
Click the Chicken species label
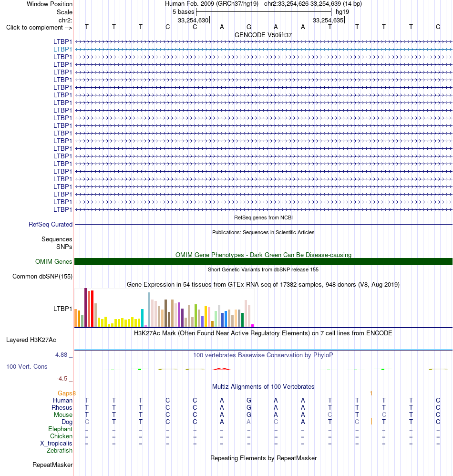point(62,436)
